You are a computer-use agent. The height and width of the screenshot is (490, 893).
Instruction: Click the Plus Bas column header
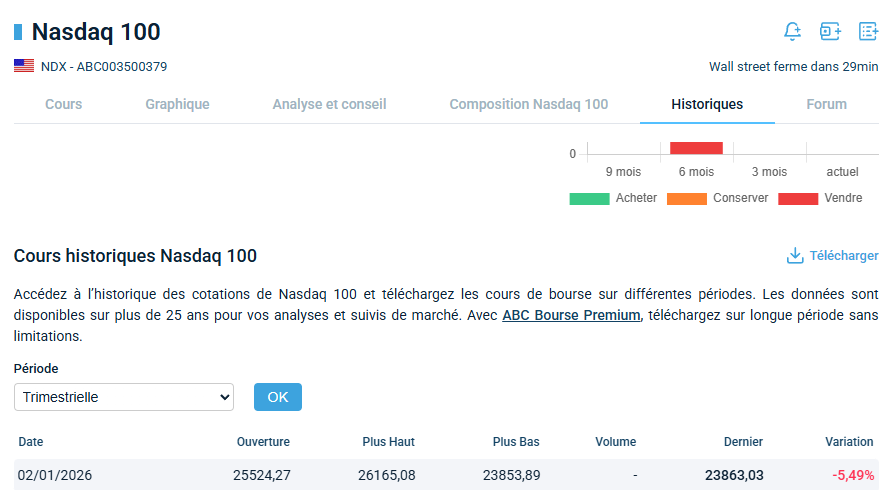[516, 442]
